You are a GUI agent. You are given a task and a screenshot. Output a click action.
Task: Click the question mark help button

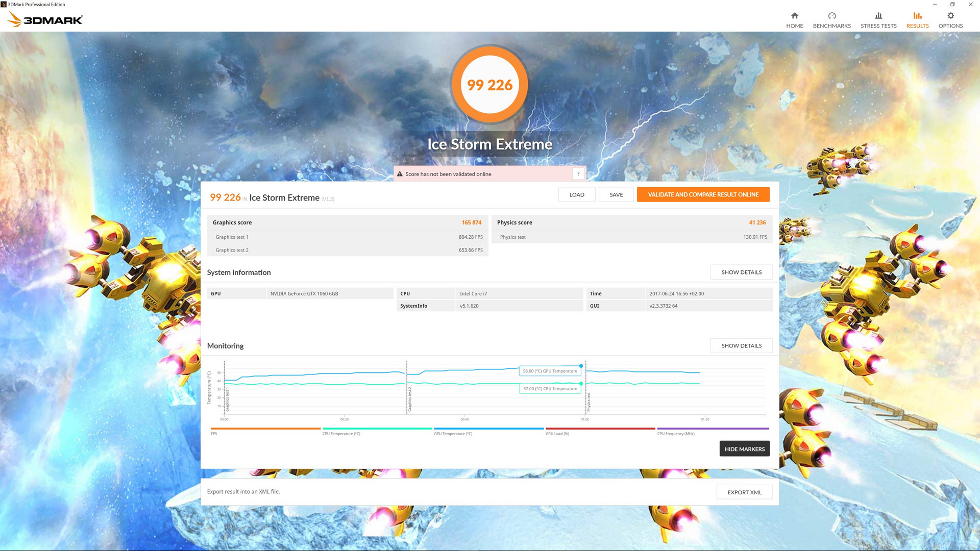point(578,174)
